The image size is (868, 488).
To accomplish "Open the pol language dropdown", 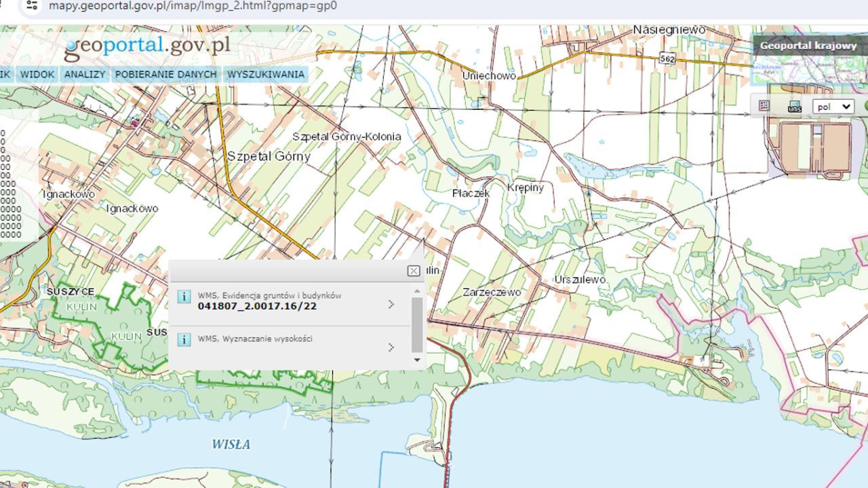I will point(833,107).
